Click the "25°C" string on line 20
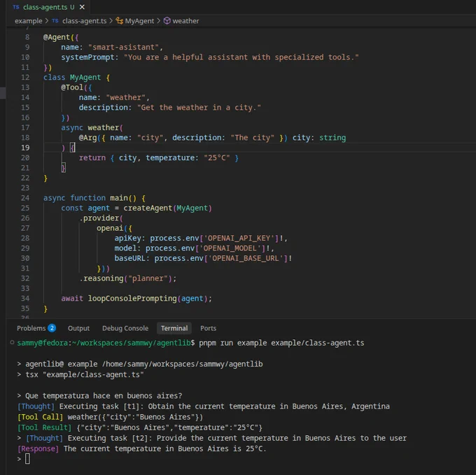 217,157
